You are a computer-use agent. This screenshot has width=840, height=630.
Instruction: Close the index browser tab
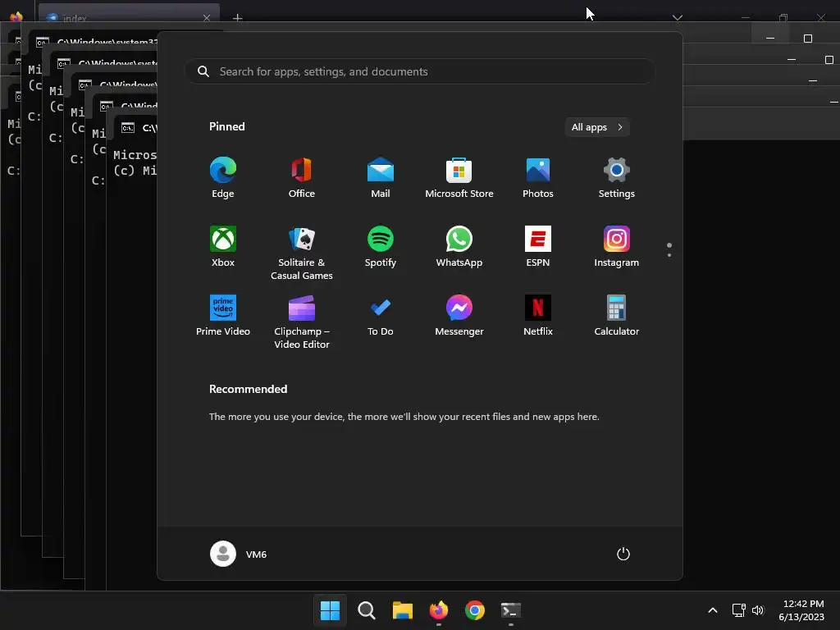(x=207, y=18)
